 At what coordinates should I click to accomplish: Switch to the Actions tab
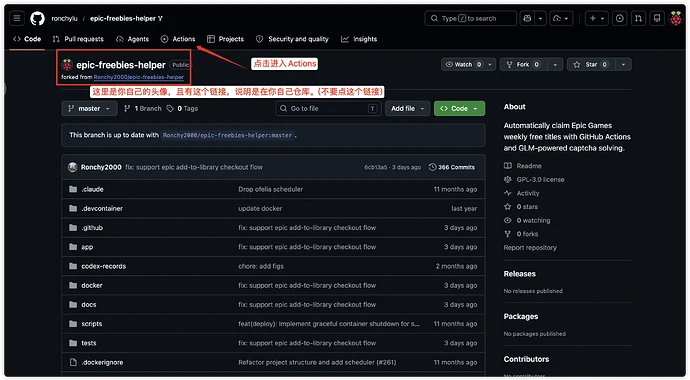[178, 39]
